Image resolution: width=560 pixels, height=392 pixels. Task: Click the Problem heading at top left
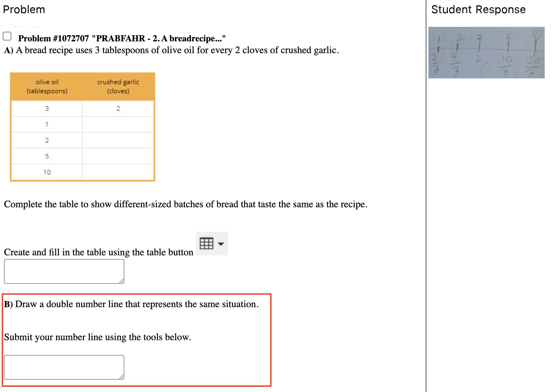pyautogui.click(x=24, y=10)
